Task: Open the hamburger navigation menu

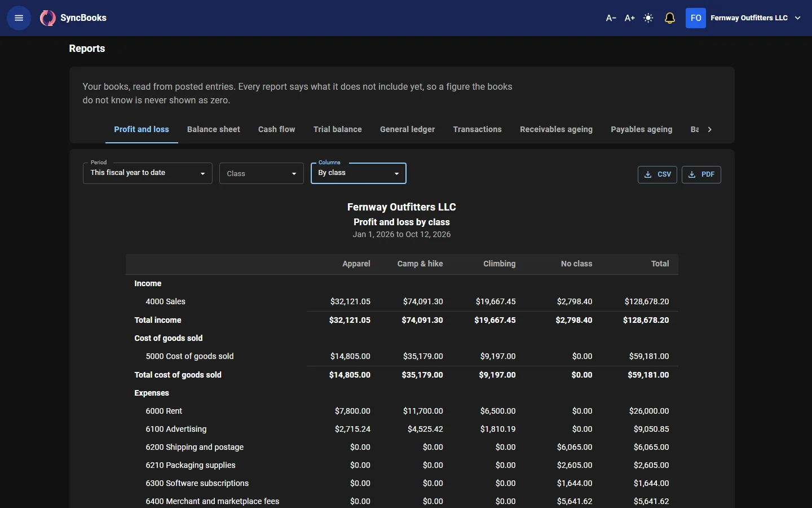Action: pyautogui.click(x=19, y=18)
